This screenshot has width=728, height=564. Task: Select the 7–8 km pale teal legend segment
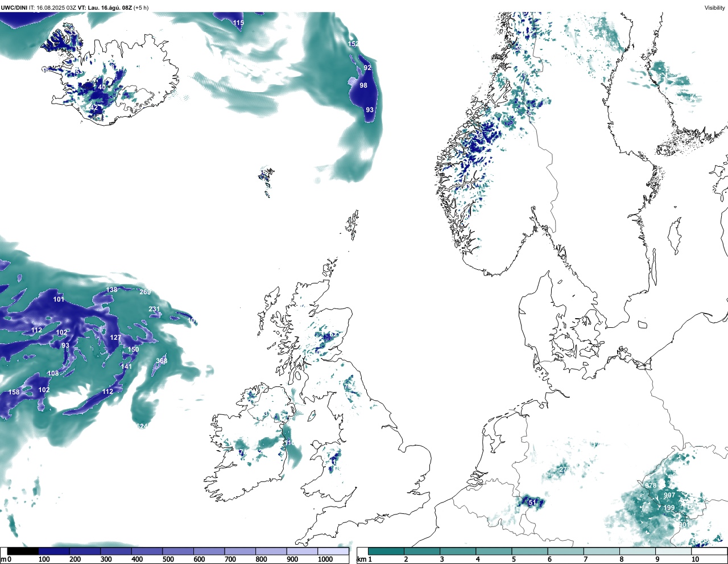point(601,551)
